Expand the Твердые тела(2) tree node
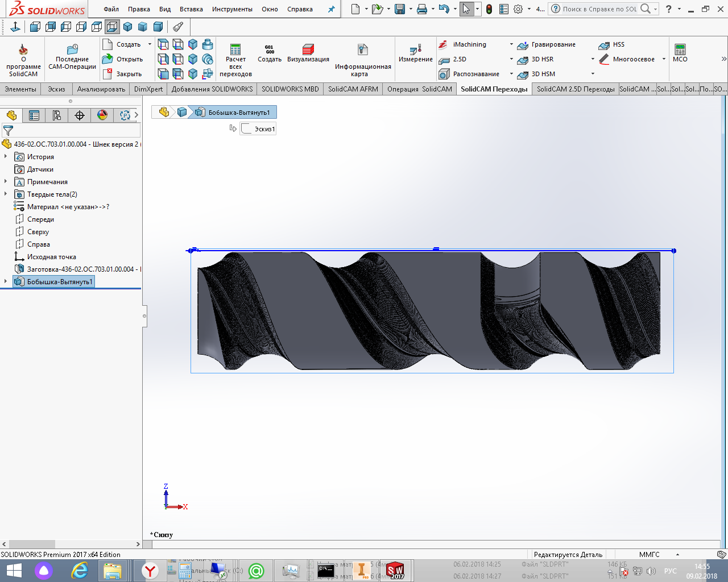Viewport: 728px width, 582px height. point(6,194)
